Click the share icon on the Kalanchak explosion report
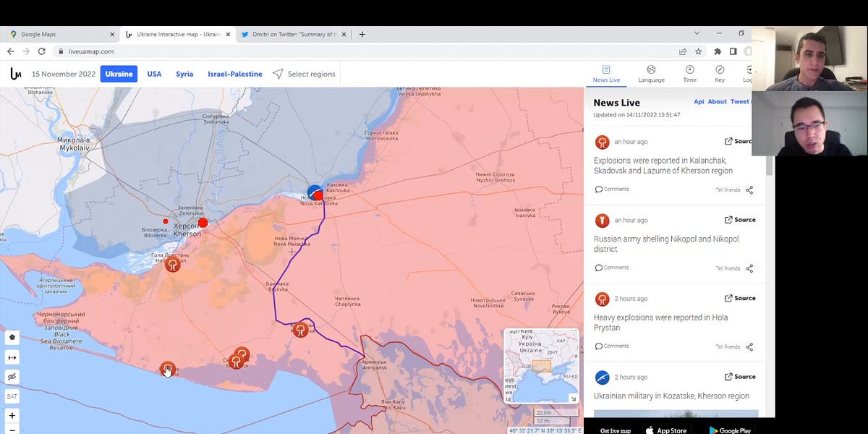 [x=749, y=190]
